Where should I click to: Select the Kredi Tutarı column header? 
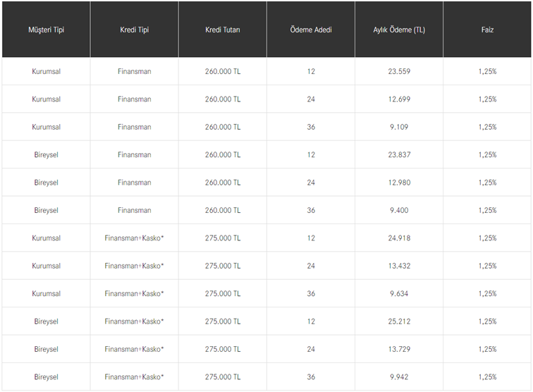pos(222,30)
